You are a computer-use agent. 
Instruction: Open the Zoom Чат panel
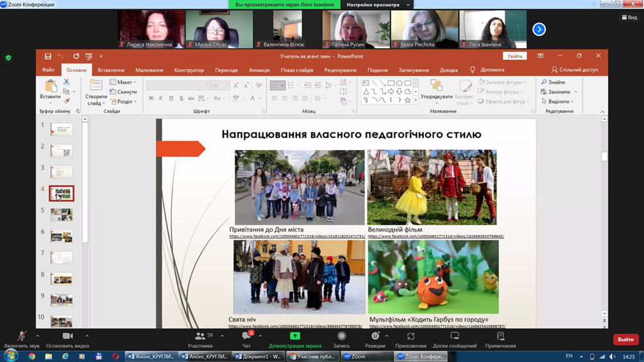(x=246, y=336)
